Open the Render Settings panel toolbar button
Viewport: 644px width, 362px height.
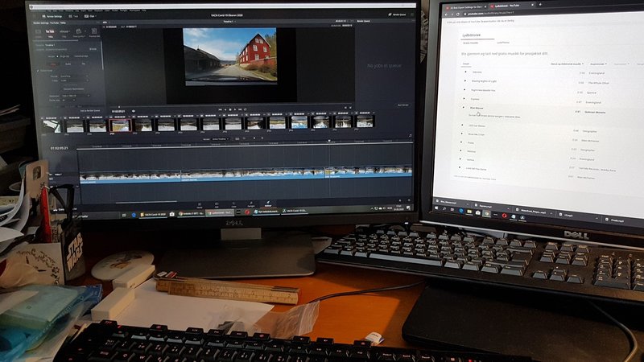tap(50, 15)
